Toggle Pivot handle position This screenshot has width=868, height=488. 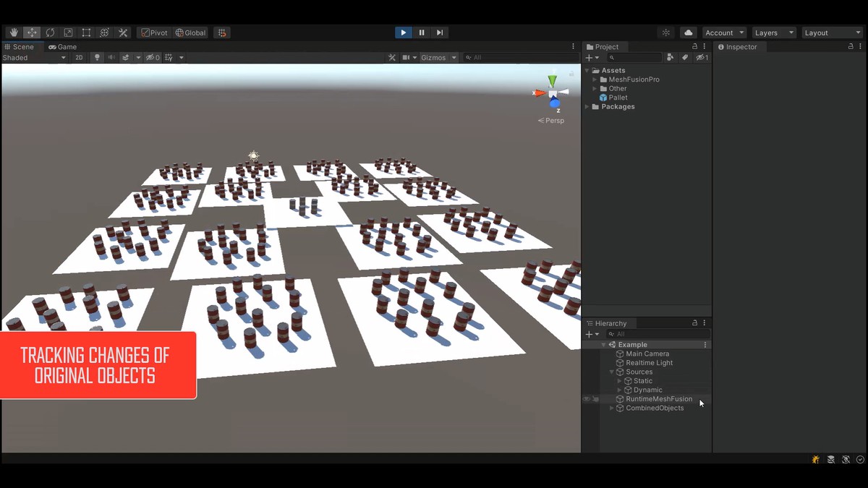tap(154, 33)
